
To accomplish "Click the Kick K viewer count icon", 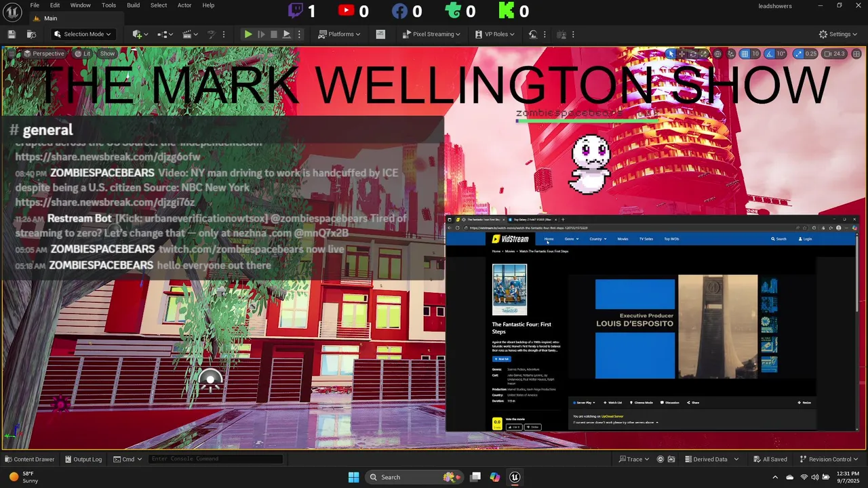I will 506,11.
